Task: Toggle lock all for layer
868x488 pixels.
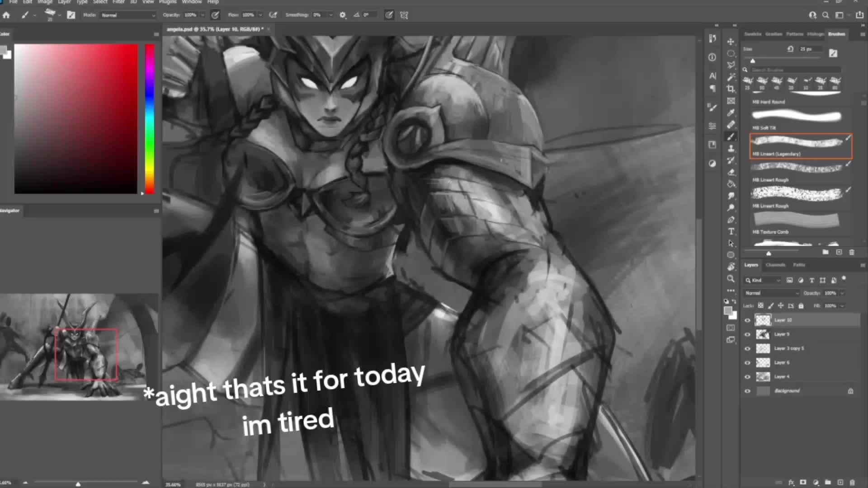Action: click(x=801, y=306)
